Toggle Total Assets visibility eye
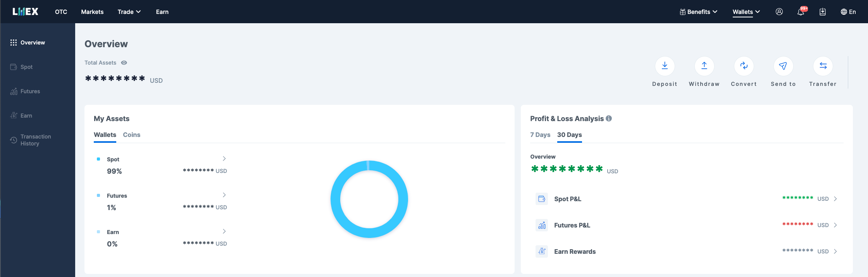Viewport: 868px width, 277px height. (124, 63)
